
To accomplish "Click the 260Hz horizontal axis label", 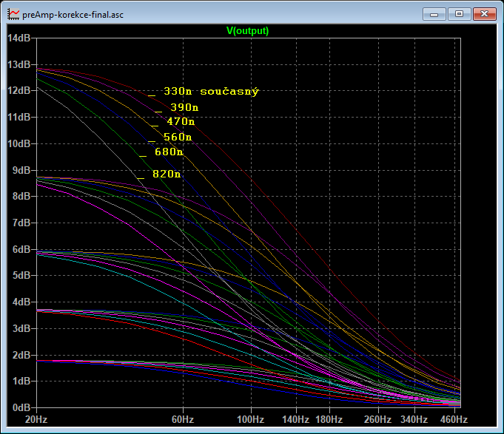I will coord(378,419).
